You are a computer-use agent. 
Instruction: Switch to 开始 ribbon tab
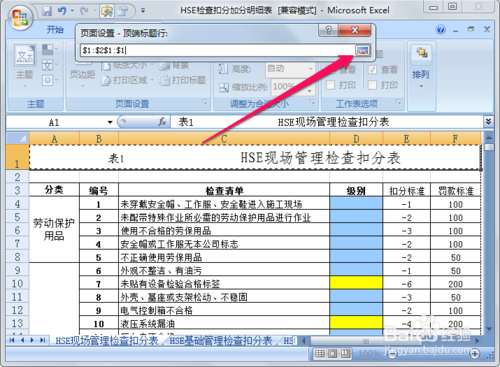coord(55,30)
